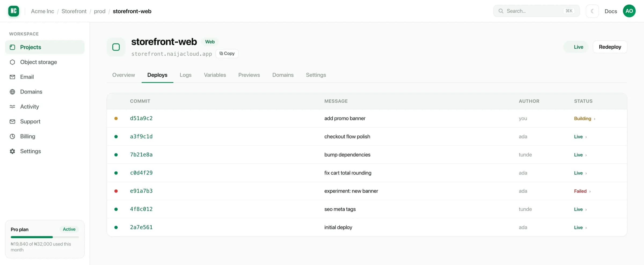This screenshot has height=265, width=644.
Task: Go to prod breadcrumb
Action: [x=100, y=11]
